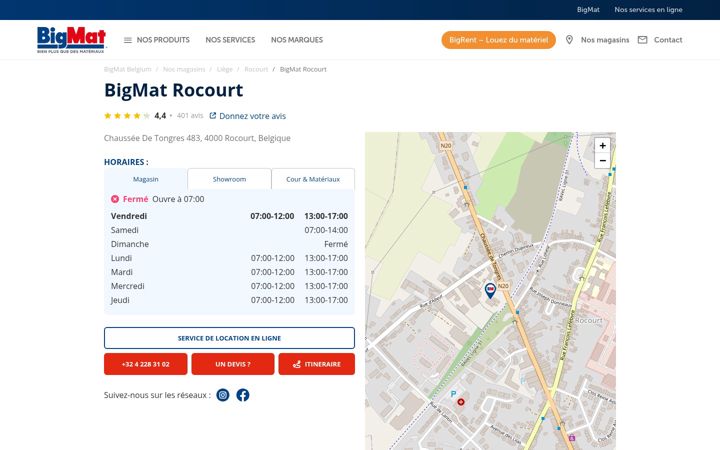Click the external link icon before Donnez votre avis
Screen dimensions: 720x450
click(213, 116)
